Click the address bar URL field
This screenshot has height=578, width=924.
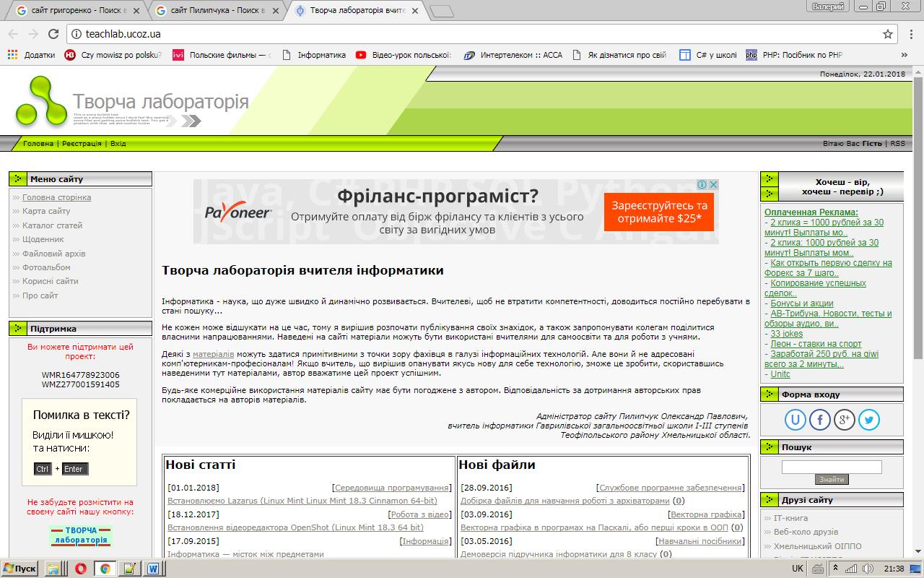point(476,34)
